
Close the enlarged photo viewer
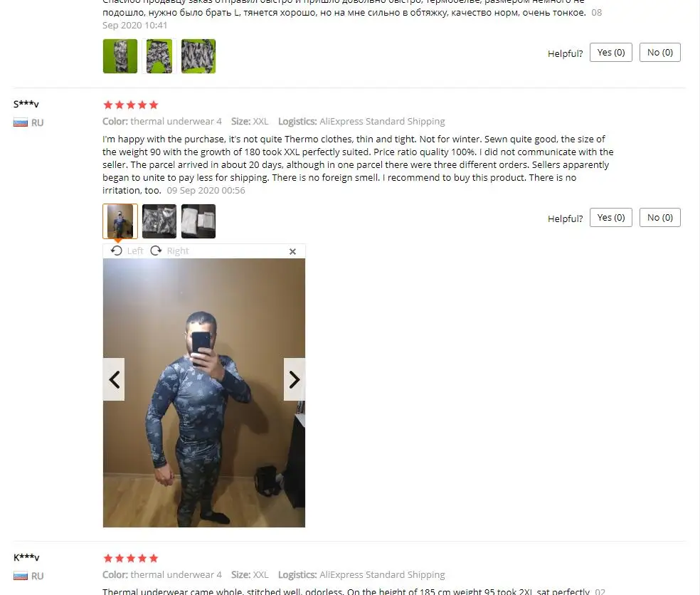point(292,251)
